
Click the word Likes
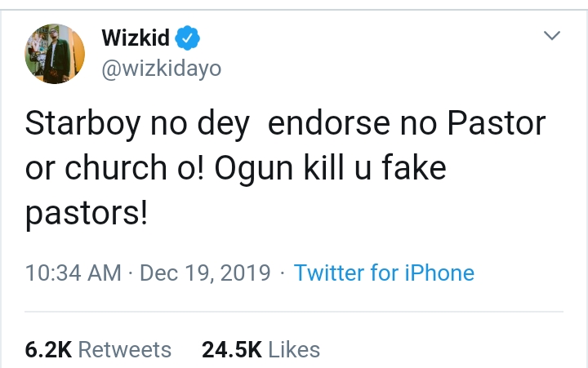pos(294,349)
